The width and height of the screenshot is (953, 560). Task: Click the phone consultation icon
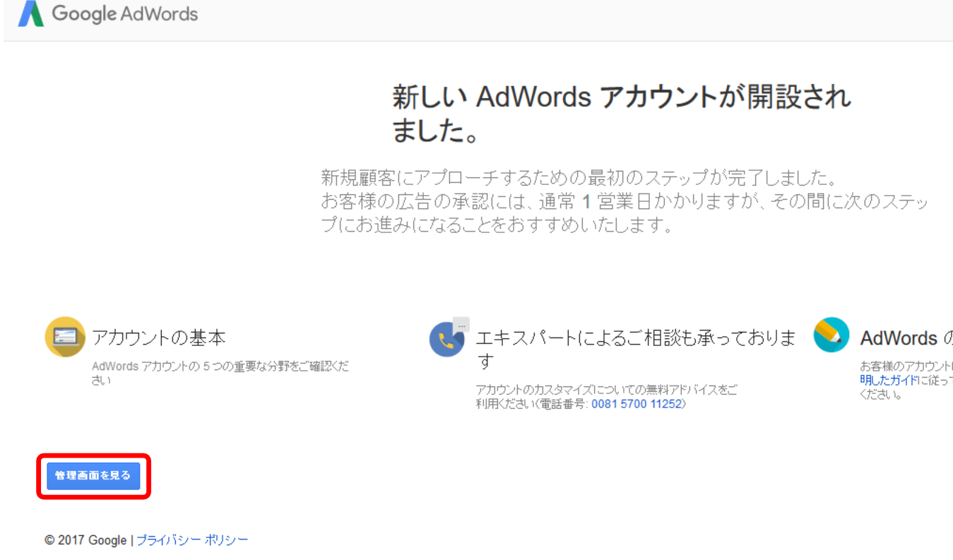click(449, 338)
